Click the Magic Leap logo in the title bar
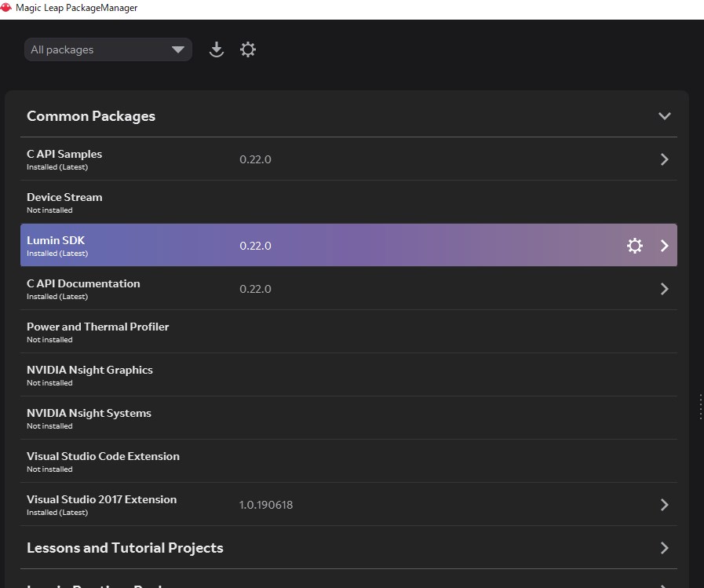 [5, 8]
